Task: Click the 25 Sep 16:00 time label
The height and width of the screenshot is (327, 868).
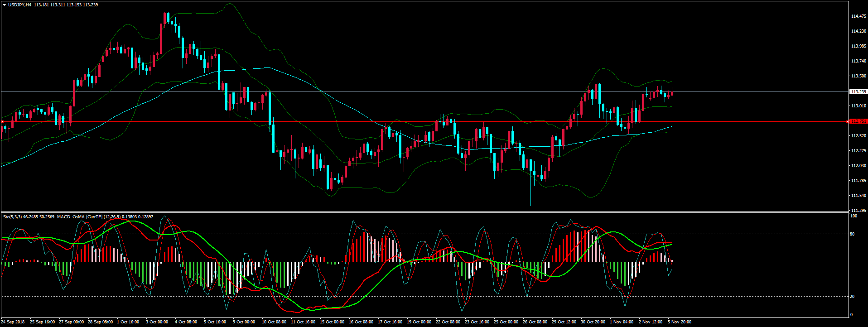Action: tap(42, 322)
